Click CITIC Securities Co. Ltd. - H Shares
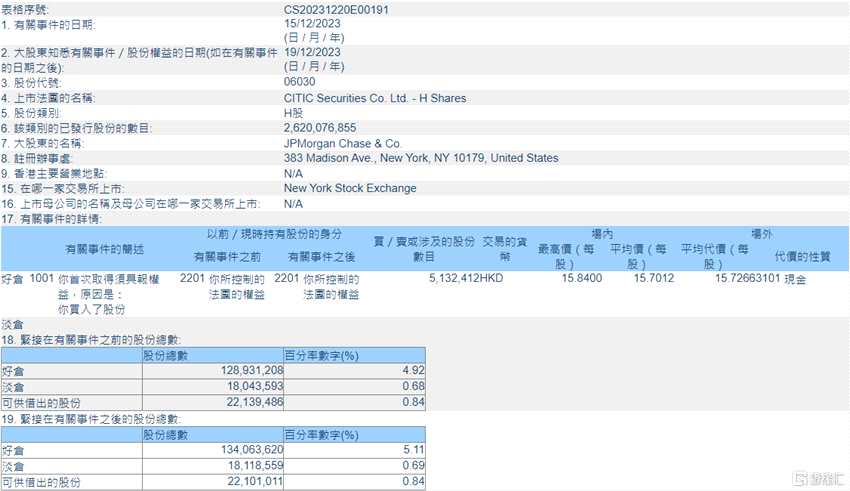This screenshot has width=850, height=491. tap(375, 98)
